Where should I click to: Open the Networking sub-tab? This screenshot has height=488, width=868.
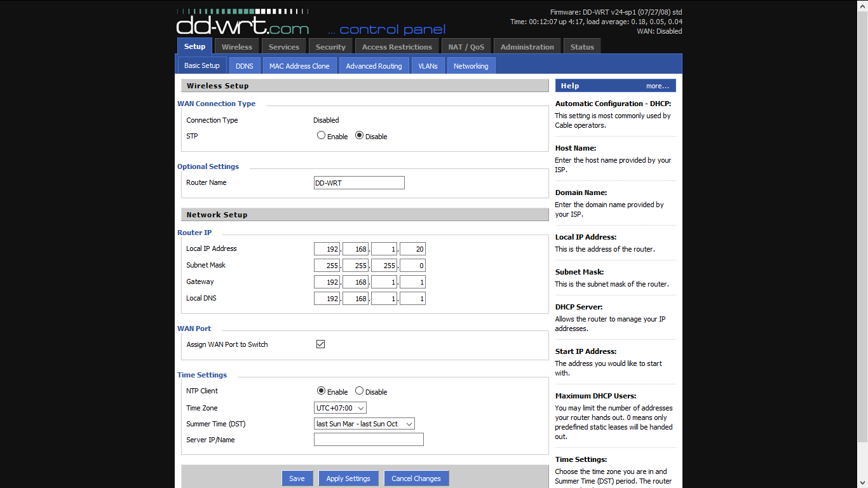pos(471,65)
